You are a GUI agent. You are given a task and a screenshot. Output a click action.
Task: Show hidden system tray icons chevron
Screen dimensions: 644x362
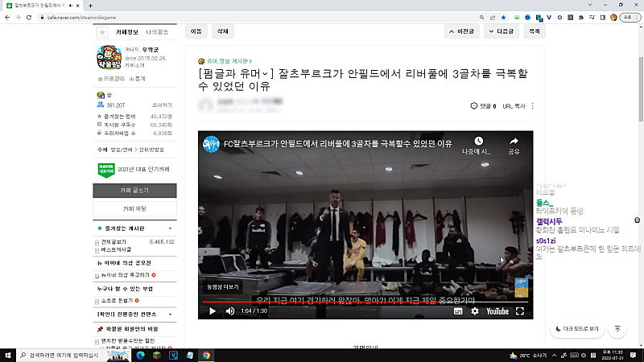click(555, 356)
